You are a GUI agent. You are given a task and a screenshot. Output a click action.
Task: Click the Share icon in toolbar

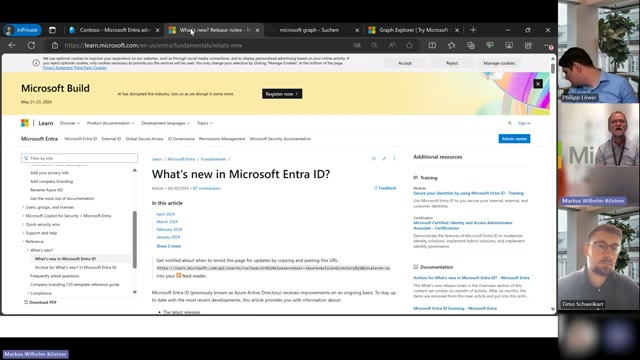528,45
